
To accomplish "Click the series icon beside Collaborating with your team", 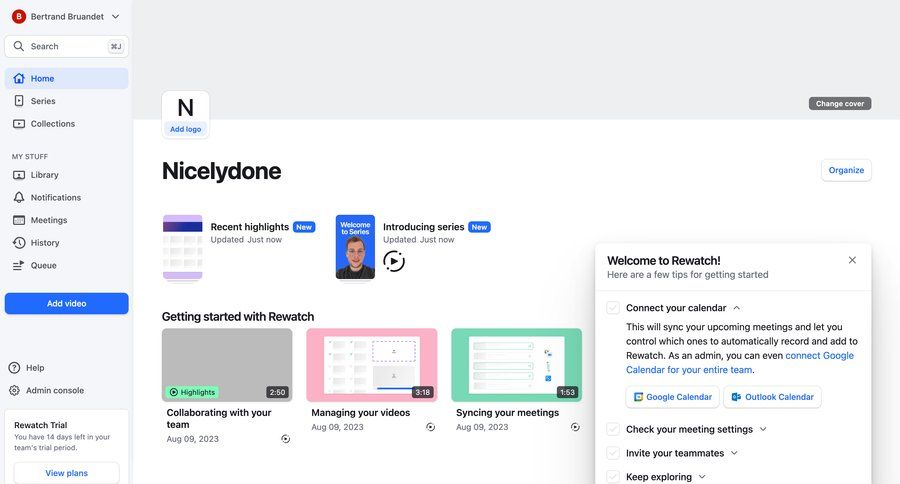I will [x=286, y=439].
